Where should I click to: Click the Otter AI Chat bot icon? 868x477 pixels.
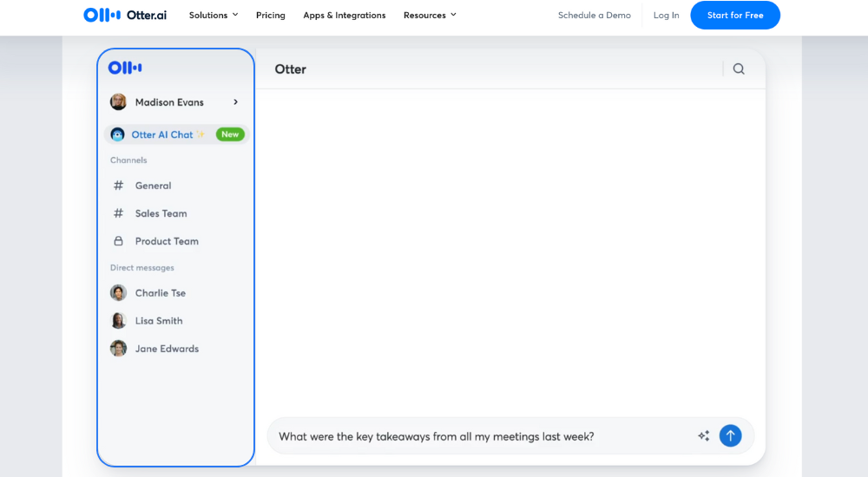pyautogui.click(x=117, y=134)
